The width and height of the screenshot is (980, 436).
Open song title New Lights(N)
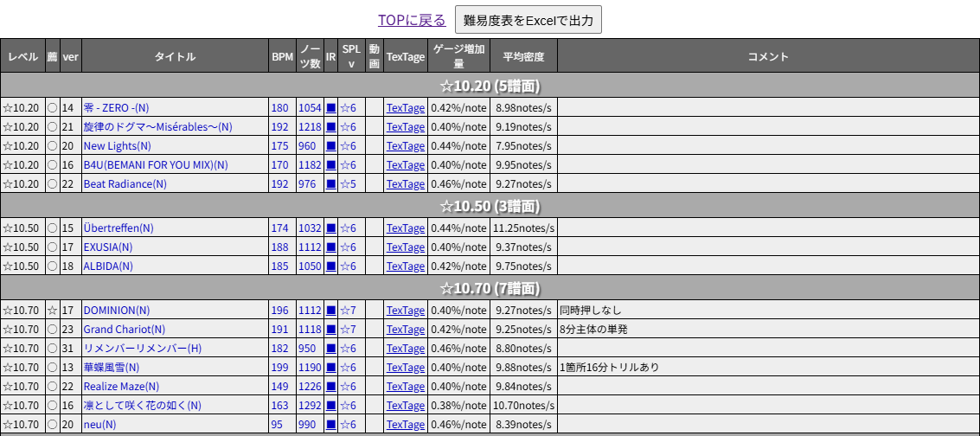click(117, 145)
